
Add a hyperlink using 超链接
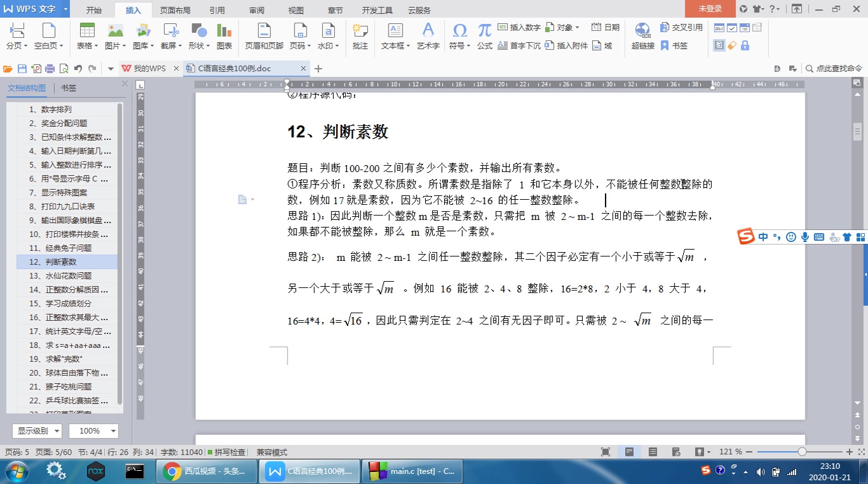(x=642, y=35)
